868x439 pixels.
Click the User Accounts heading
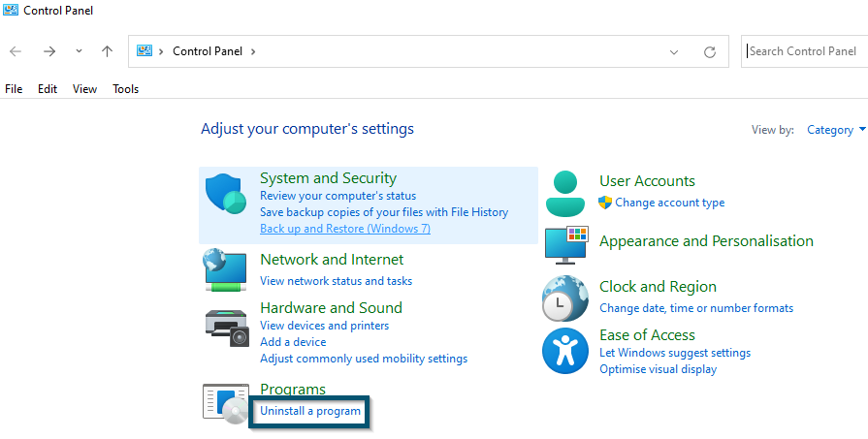[x=647, y=181]
